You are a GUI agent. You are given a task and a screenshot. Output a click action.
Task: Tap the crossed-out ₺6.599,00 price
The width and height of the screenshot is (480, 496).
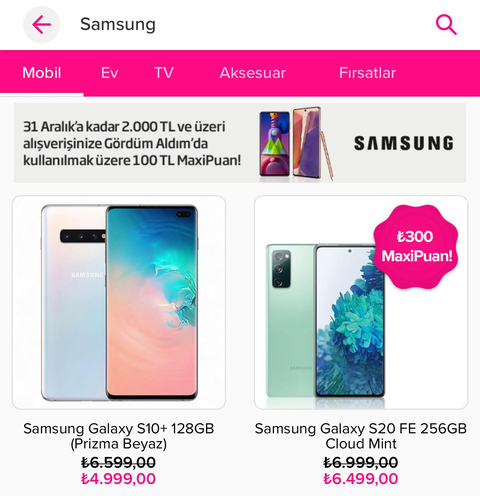tap(118, 462)
